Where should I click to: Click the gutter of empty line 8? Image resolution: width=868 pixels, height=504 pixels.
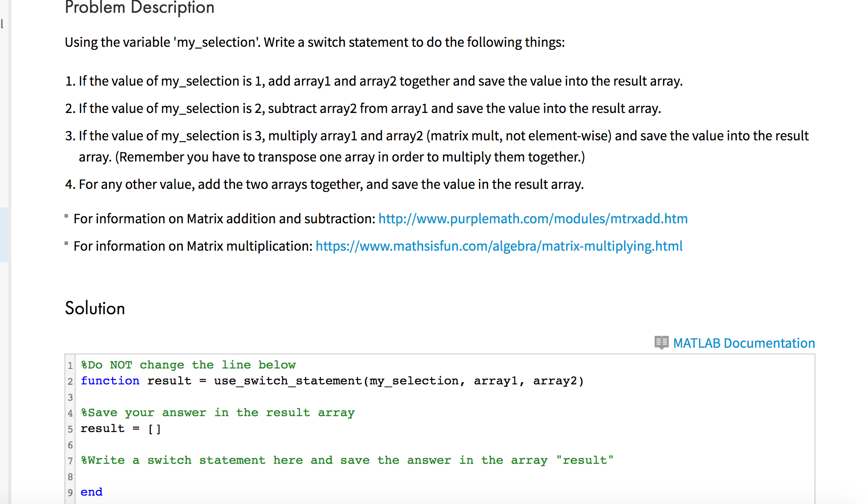coord(70,476)
